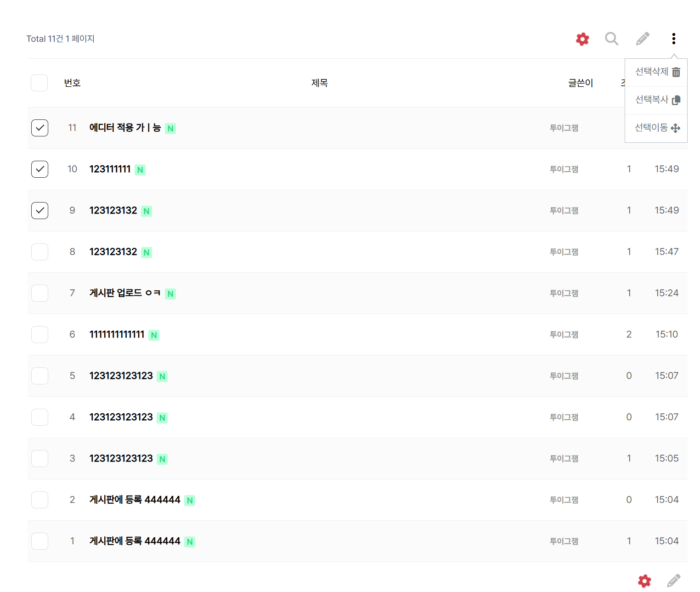Choose 선택이동 from the dropdown menu
700x592 pixels.
tap(657, 128)
